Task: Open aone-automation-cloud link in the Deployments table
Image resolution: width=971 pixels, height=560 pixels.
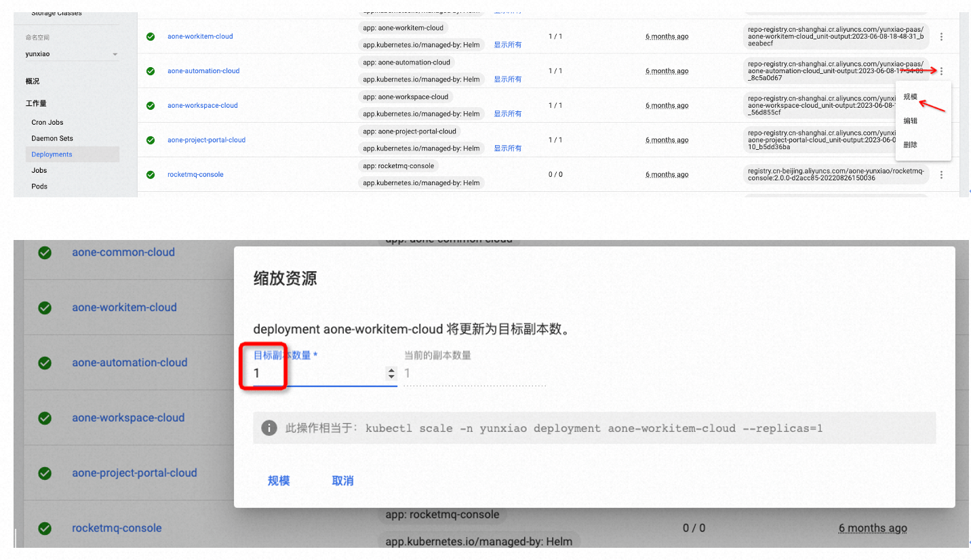Action: coord(203,71)
